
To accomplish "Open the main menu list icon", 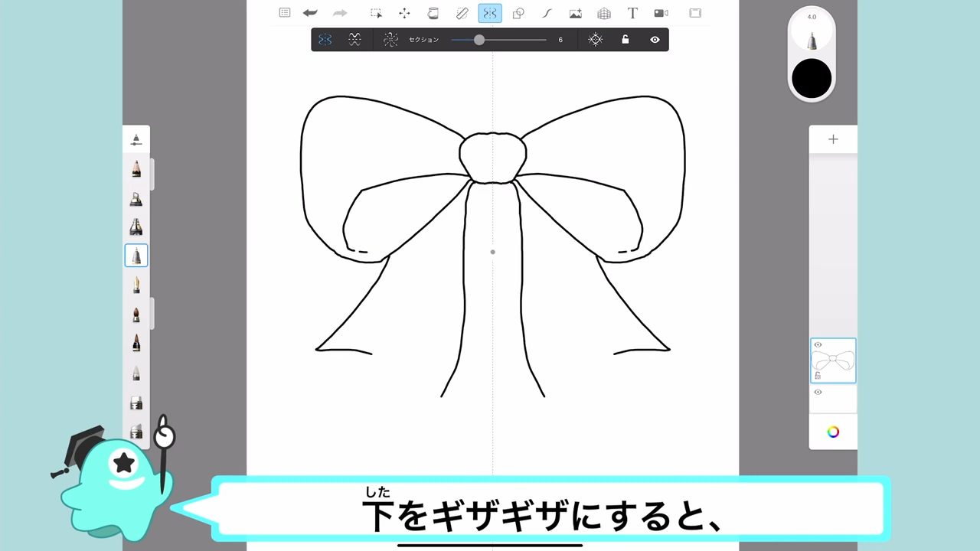I will coord(284,13).
